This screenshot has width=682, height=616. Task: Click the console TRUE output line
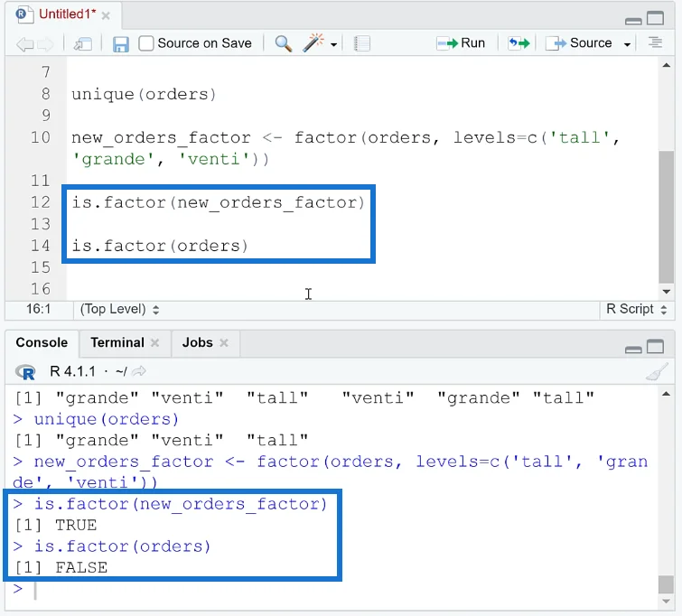[56, 525]
